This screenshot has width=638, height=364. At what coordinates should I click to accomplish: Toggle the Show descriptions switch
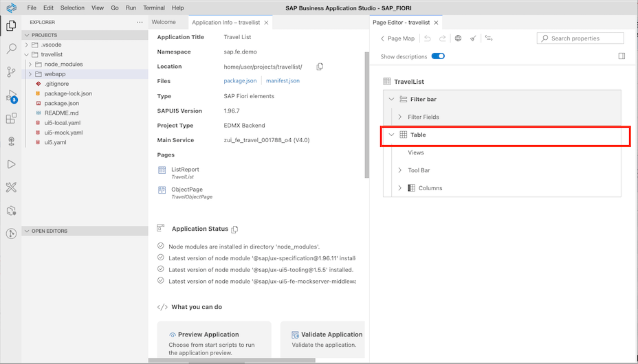[x=438, y=56]
